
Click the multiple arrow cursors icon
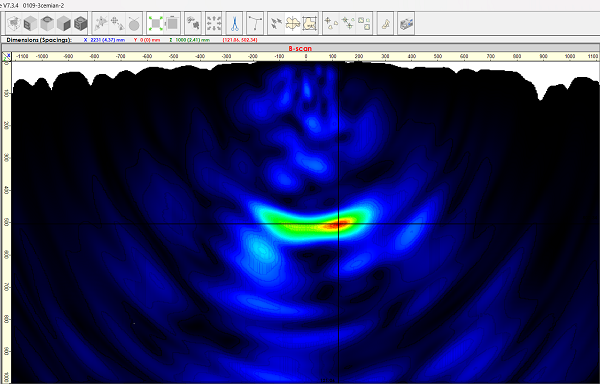[276, 24]
